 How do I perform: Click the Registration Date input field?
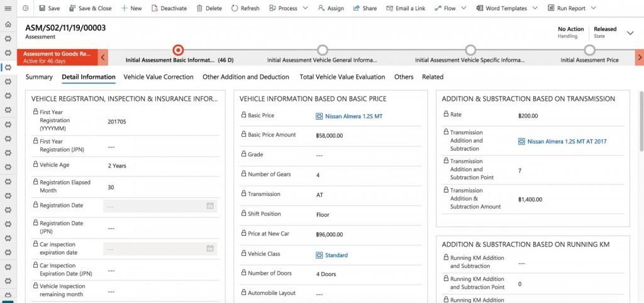[x=154, y=205]
